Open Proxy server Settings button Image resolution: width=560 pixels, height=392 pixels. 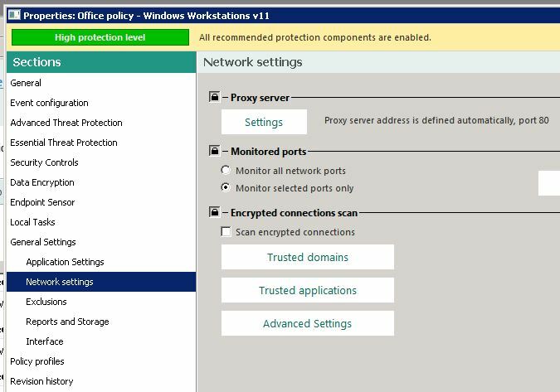pos(264,122)
